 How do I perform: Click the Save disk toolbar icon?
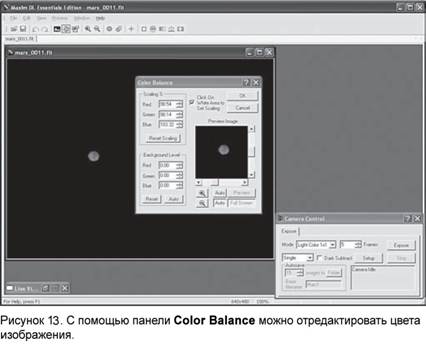[x=23, y=29]
